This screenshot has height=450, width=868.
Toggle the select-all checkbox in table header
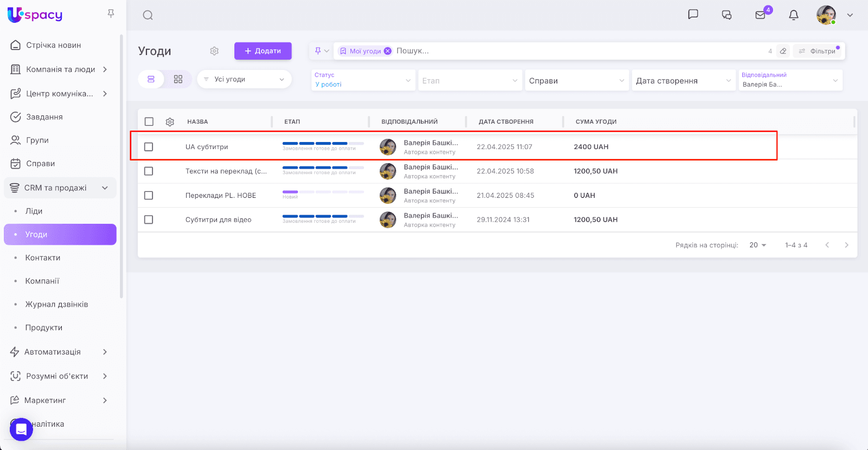click(149, 122)
